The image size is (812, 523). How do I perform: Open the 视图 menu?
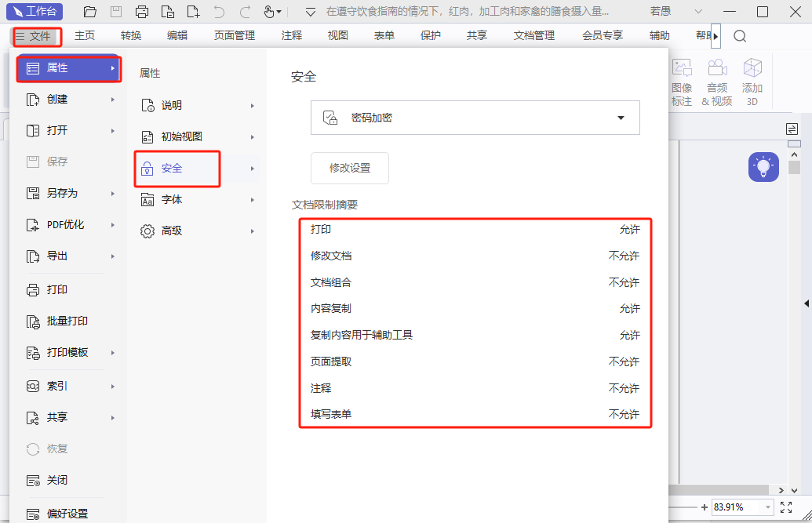[337, 35]
